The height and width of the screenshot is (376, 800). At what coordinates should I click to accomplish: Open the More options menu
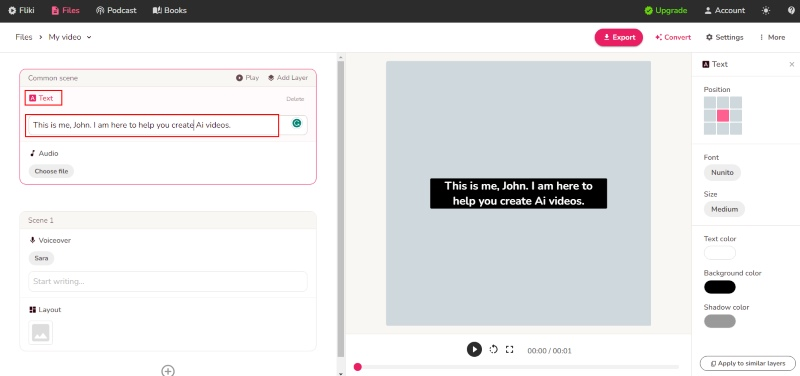(772, 37)
